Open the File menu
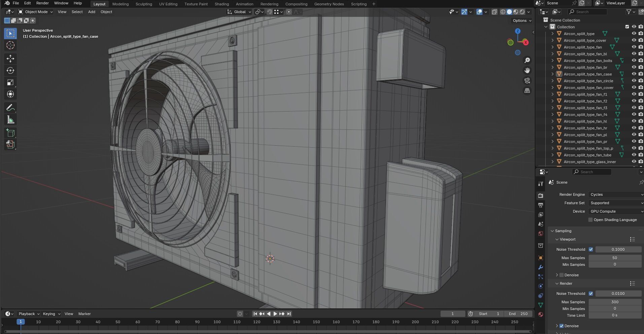This screenshot has height=334, width=644. pyautogui.click(x=15, y=3)
